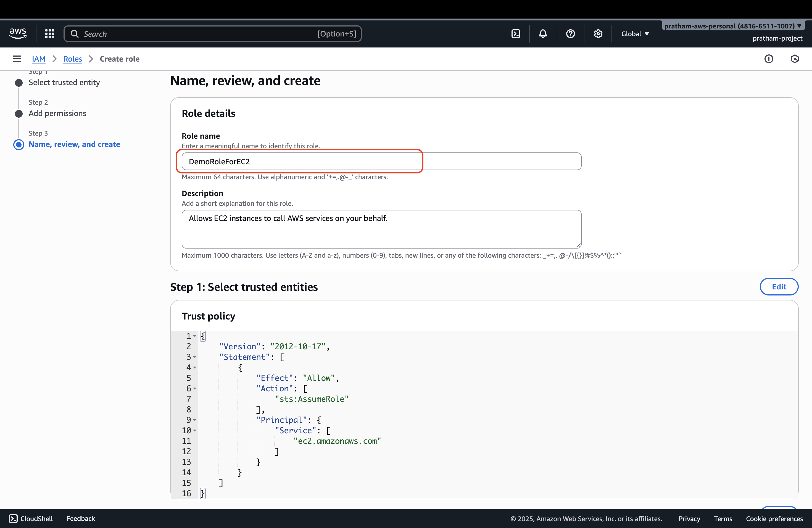This screenshot has height=528, width=812.
Task: Click the Step 3 active radio indicator
Action: click(19, 145)
